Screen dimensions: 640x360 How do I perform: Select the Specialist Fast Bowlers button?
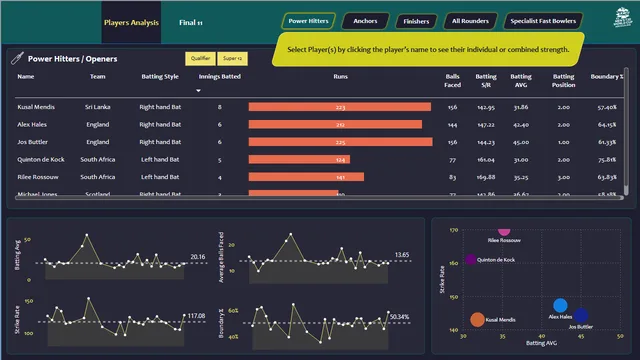[x=543, y=21]
